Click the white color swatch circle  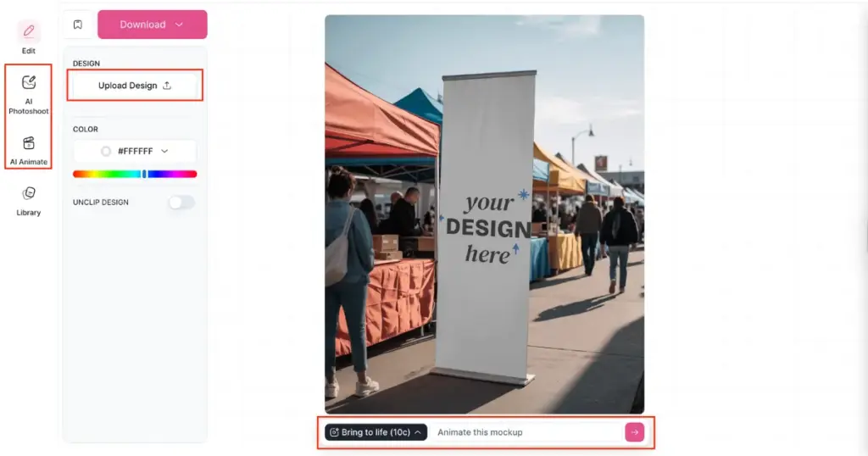[106, 151]
